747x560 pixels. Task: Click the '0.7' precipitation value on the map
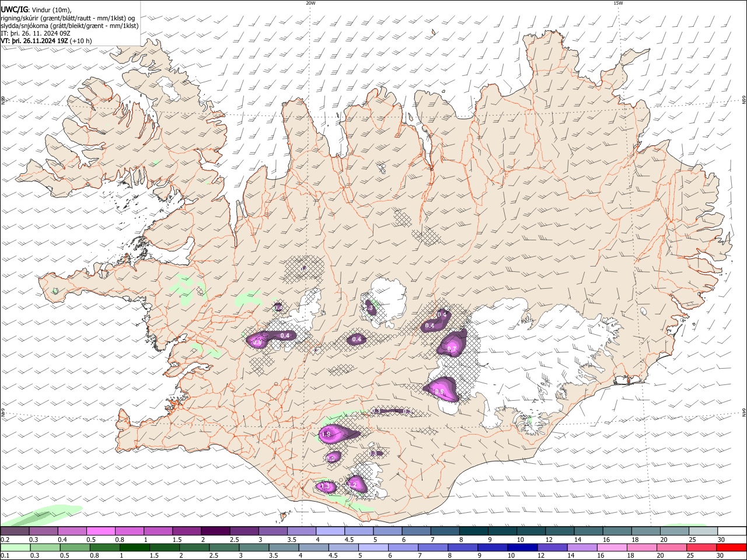(452, 349)
